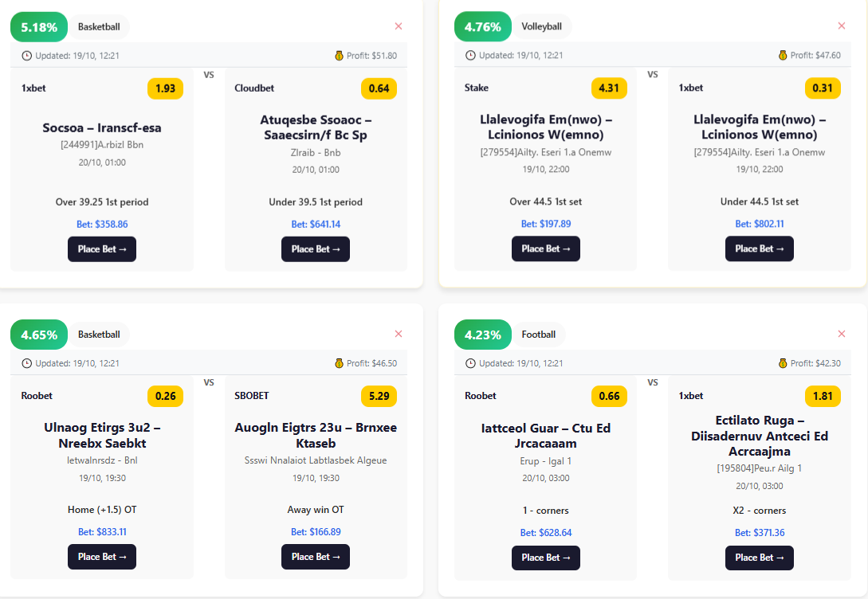Click the money bag icon beside Profit: $46.50

point(340,363)
